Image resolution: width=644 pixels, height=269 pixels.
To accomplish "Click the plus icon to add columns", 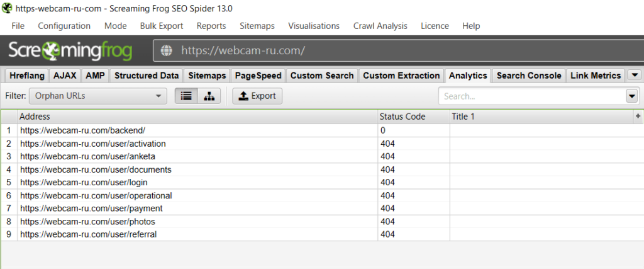I will click(638, 117).
